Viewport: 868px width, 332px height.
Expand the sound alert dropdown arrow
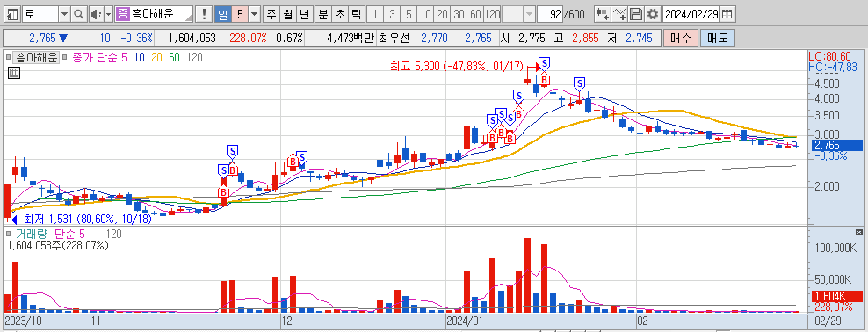[x=108, y=14]
